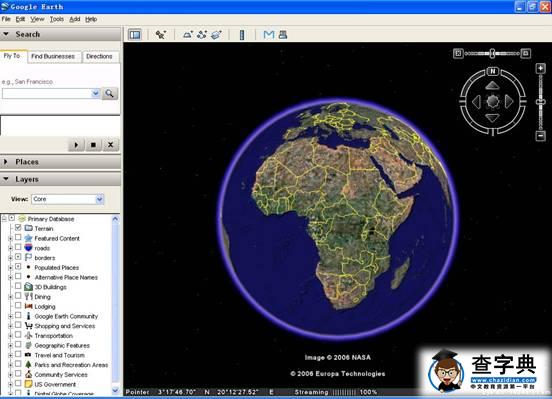Open the Add menu

click(75, 19)
